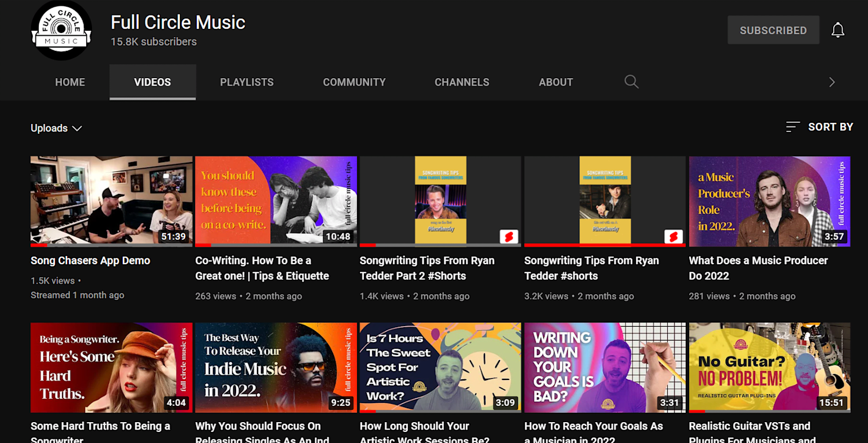Screen dimensions: 868x443
Task: Click Is 7 Hours The Sweet Spot thumbnail
Action: pyautogui.click(x=441, y=368)
